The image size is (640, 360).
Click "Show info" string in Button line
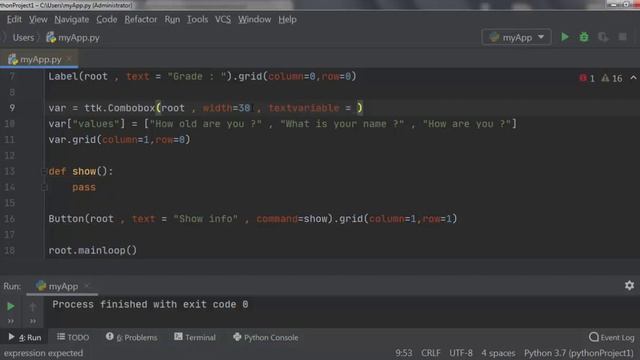pyautogui.click(x=205, y=219)
